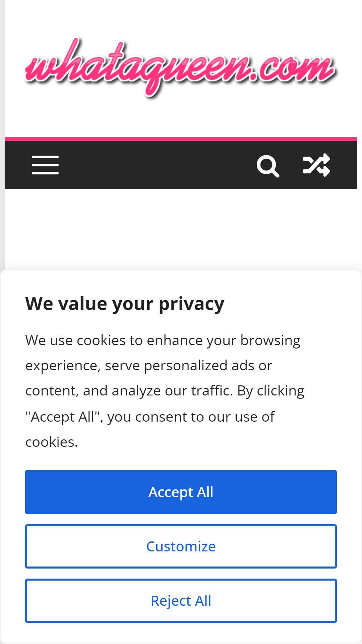Click the pink stripe above the navigation bar
362x644 pixels.
(x=181, y=139)
